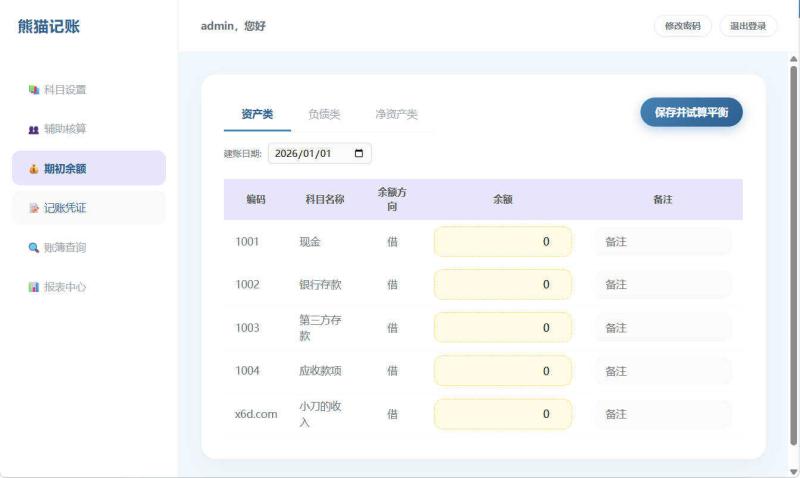Click the 备注 field in row 1001
The width and height of the screenshot is (800, 478).
(x=663, y=242)
